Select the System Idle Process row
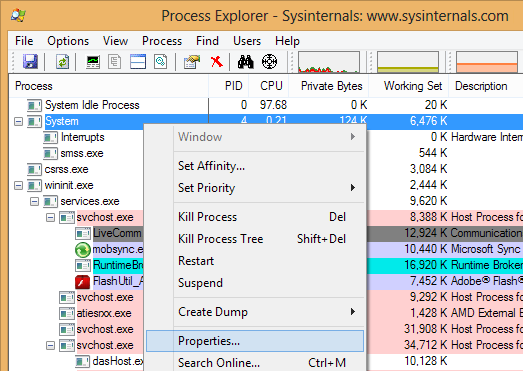 (x=267, y=105)
